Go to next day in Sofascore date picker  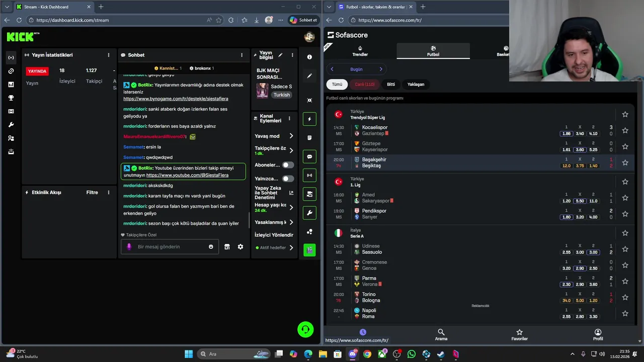(380, 69)
